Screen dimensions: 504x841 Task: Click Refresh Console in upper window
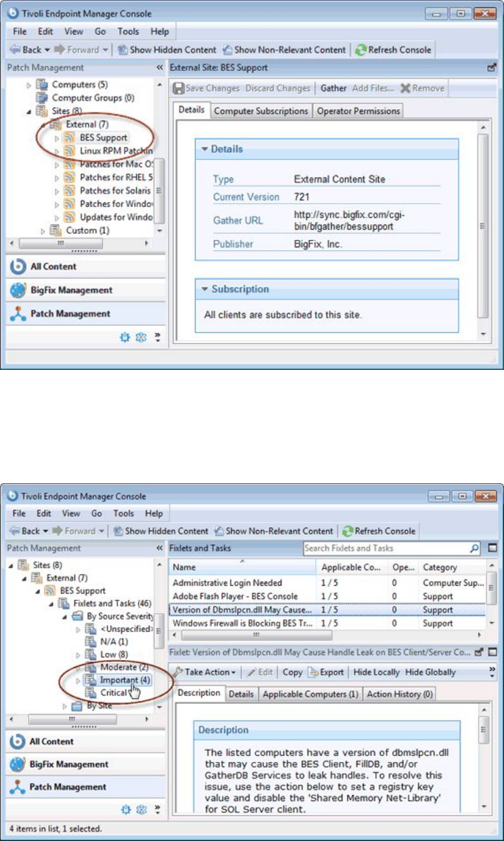[x=393, y=50]
